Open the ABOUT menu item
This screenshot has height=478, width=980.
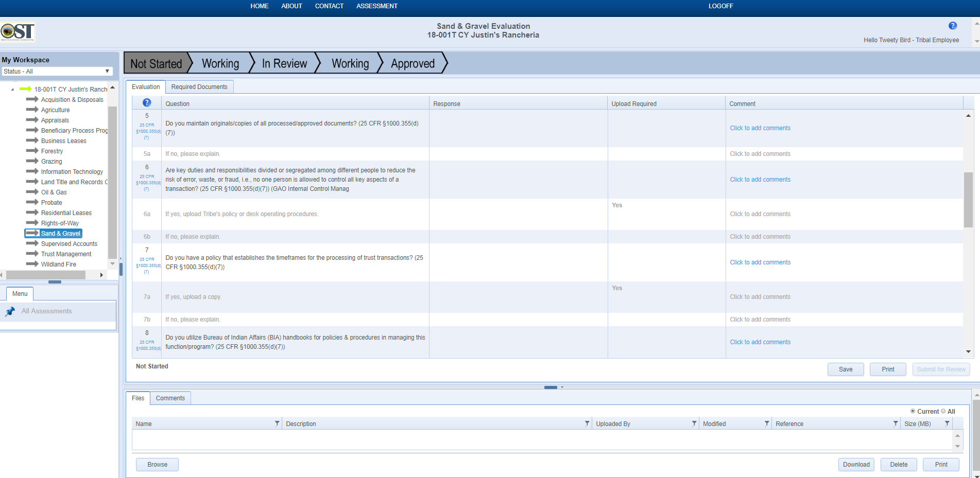pos(291,6)
